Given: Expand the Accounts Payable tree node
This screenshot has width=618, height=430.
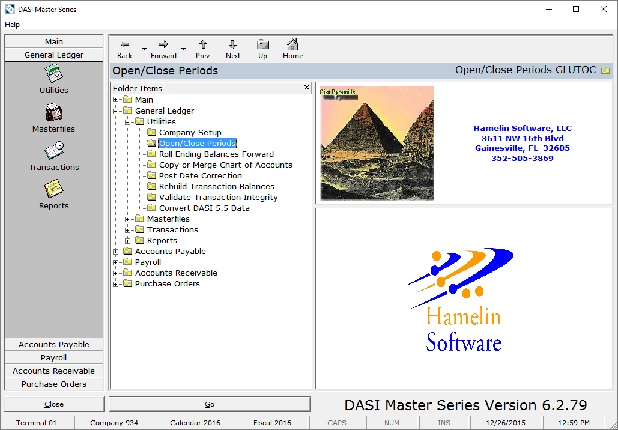Looking at the screenshot, I should [x=115, y=251].
